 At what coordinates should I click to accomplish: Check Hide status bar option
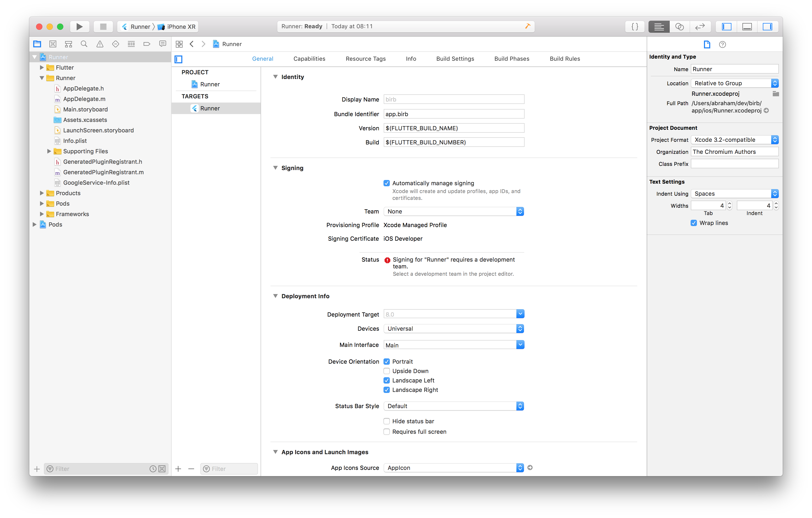pos(386,421)
